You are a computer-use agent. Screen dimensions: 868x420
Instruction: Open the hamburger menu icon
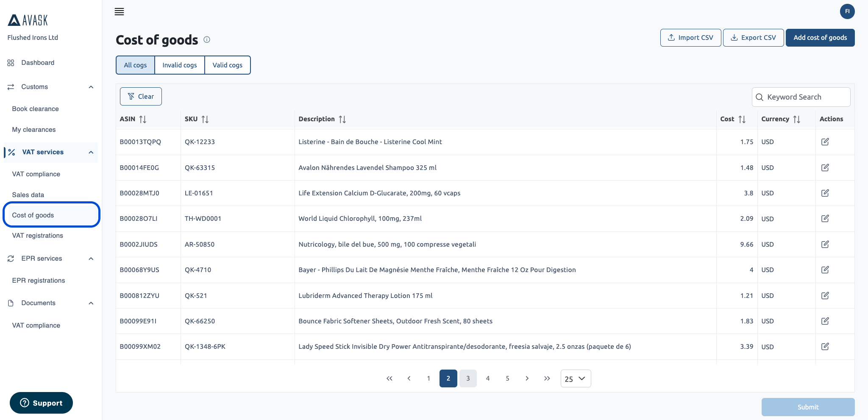[119, 11]
